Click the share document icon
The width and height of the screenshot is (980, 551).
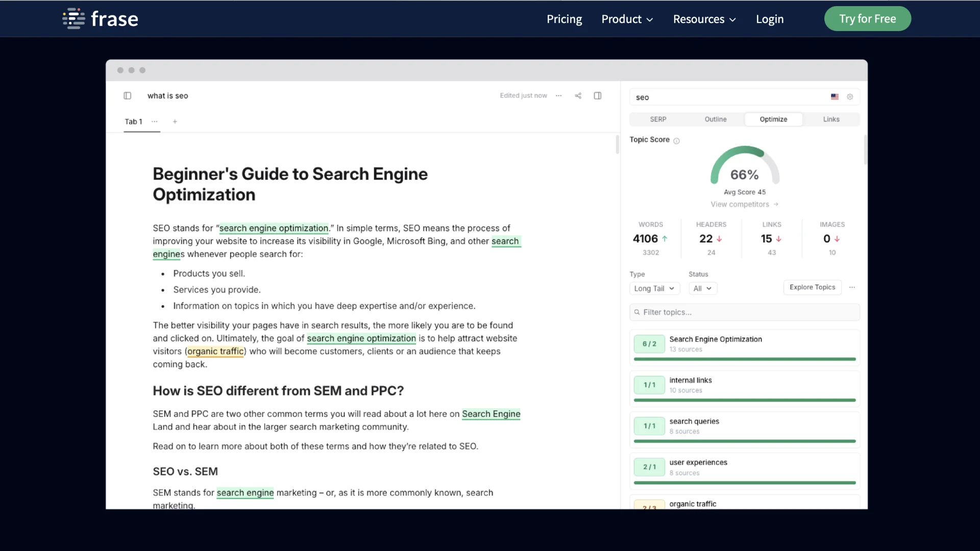[578, 95]
